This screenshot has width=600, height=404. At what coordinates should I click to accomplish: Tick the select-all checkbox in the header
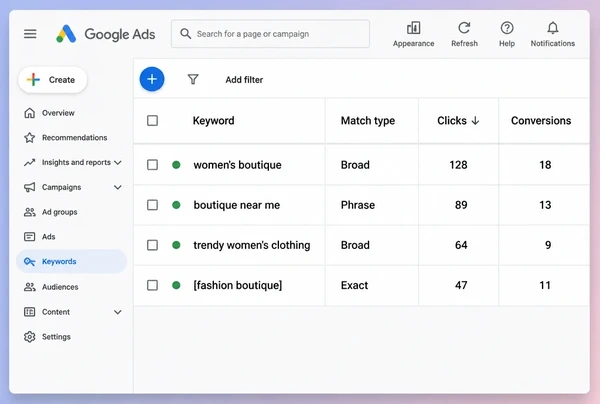pos(152,121)
